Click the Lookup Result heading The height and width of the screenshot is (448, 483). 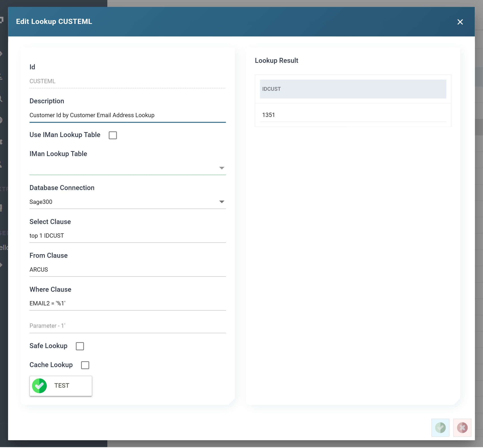point(276,60)
